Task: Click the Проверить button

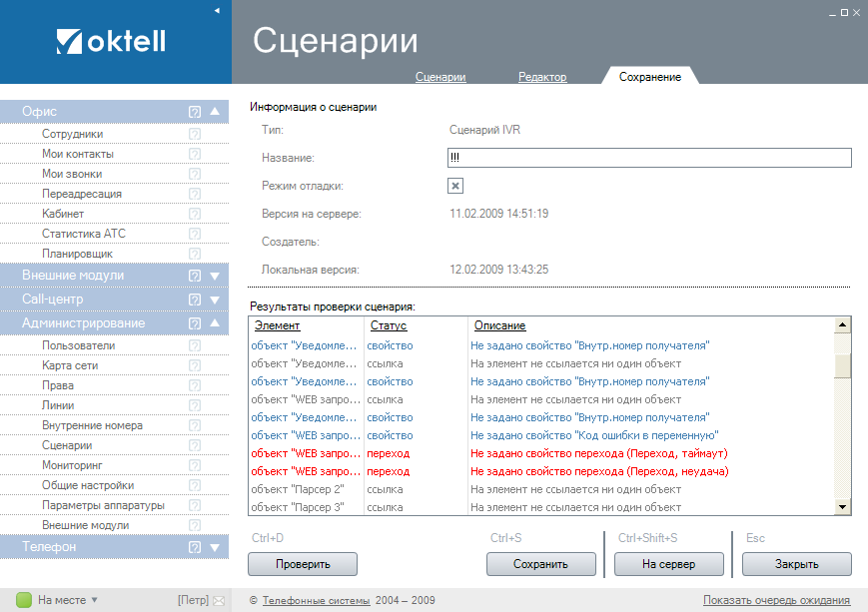Action: (303, 564)
